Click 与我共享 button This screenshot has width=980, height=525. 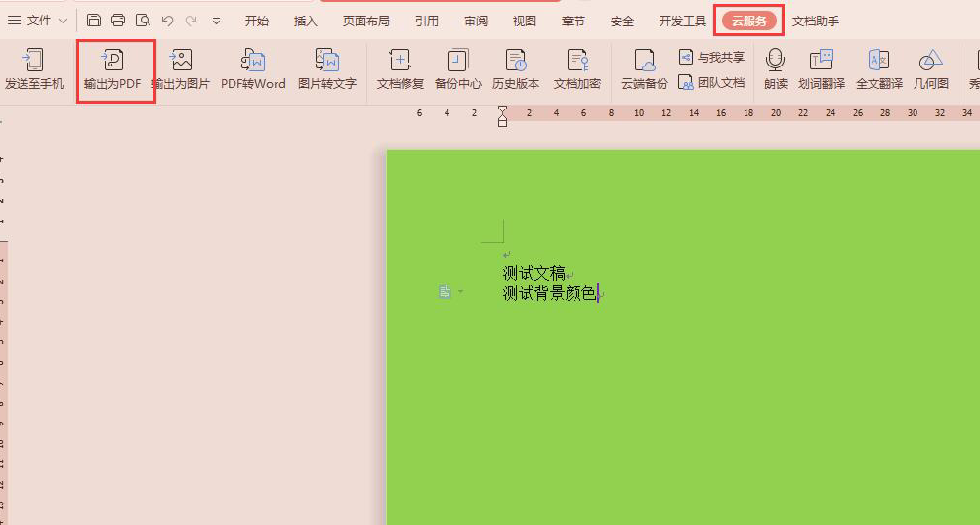711,57
